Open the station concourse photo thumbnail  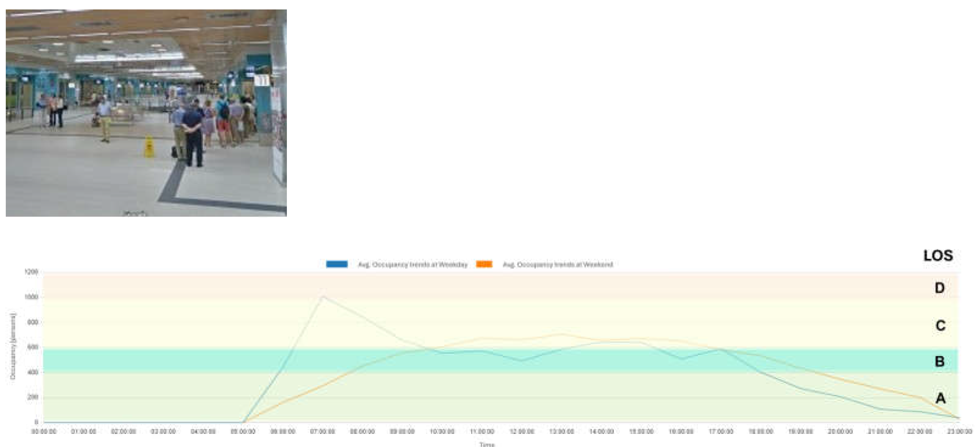click(x=146, y=113)
